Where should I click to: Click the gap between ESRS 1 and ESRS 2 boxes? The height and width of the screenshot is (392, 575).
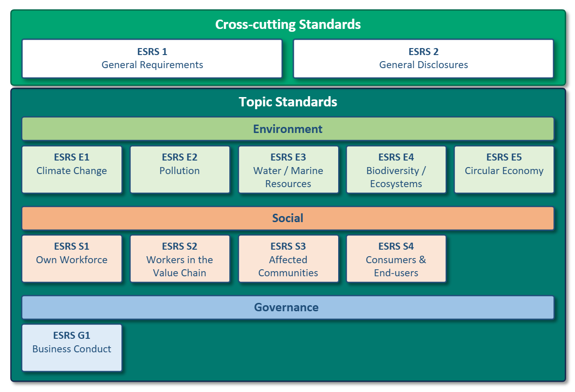[x=288, y=58]
